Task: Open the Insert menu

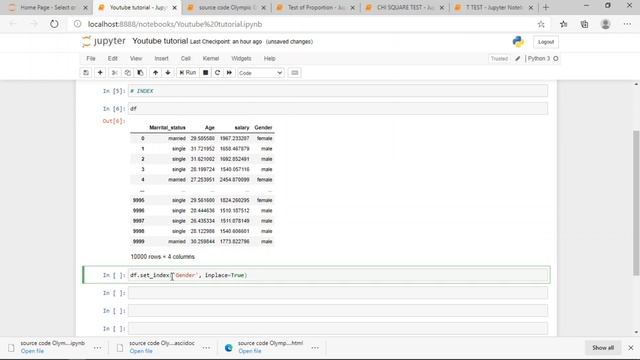Action: click(161, 58)
